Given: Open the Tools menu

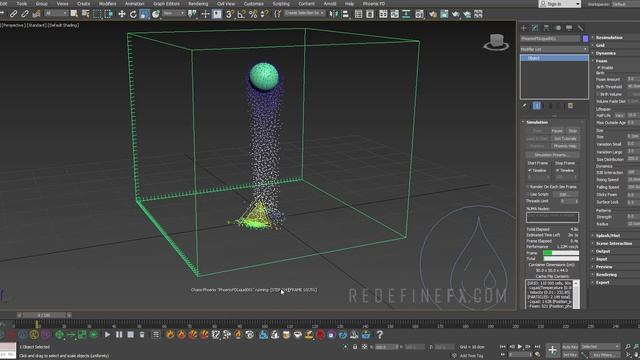Looking at the screenshot, I should coord(22,4).
